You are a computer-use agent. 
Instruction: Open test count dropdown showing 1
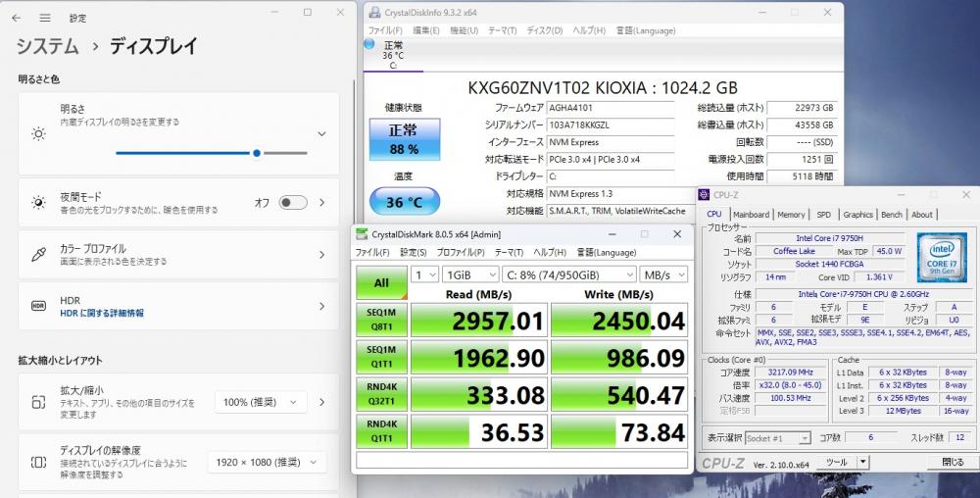click(424, 274)
